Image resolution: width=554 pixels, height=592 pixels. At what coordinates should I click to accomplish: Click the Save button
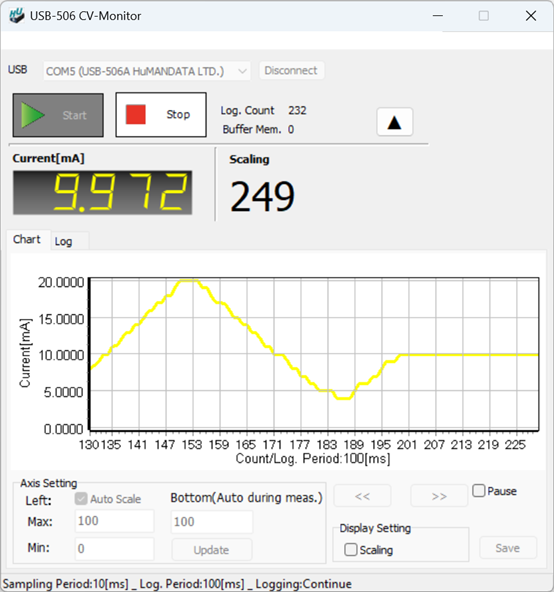[x=508, y=548]
